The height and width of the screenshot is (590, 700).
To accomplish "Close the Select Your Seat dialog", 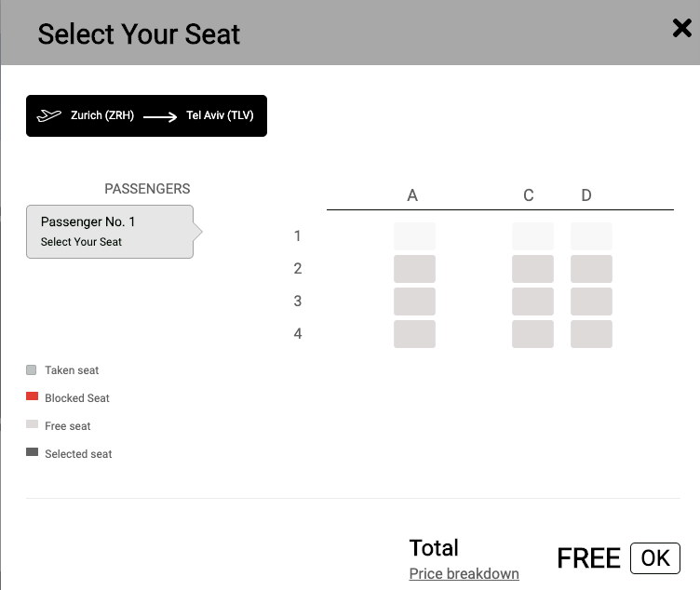I will [x=681, y=28].
